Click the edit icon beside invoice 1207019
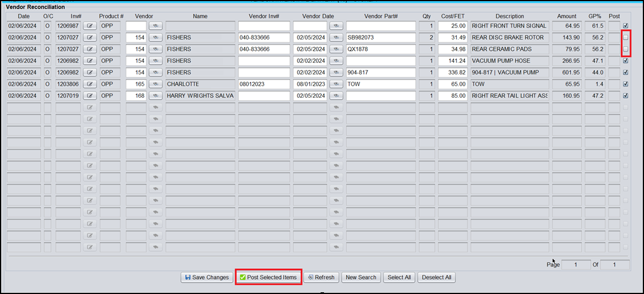 (x=90, y=96)
